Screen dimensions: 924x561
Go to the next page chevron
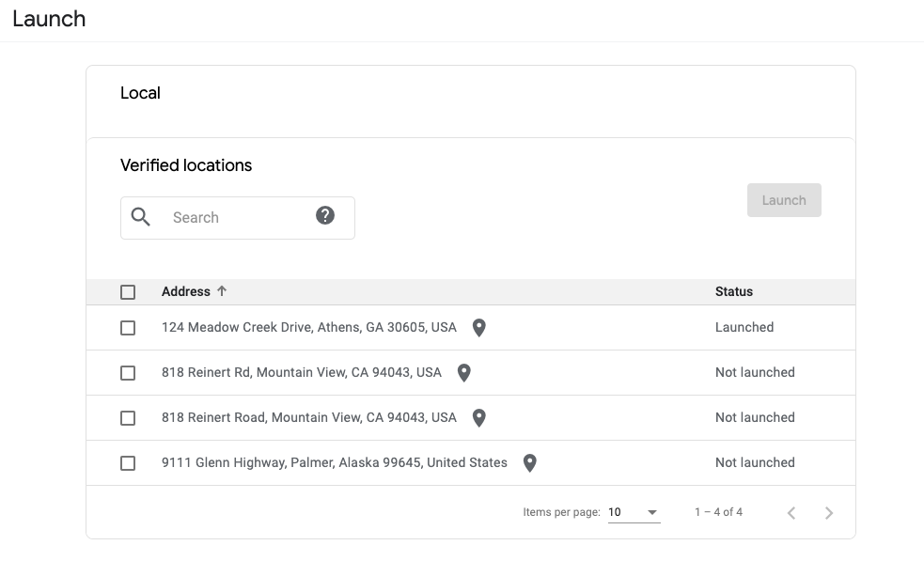point(829,512)
